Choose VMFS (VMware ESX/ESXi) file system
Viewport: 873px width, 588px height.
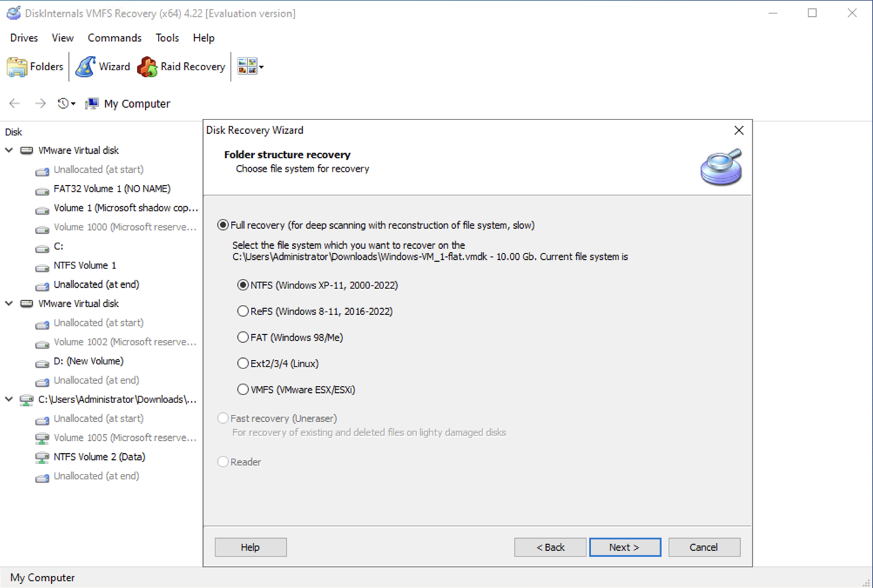(243, 389)
